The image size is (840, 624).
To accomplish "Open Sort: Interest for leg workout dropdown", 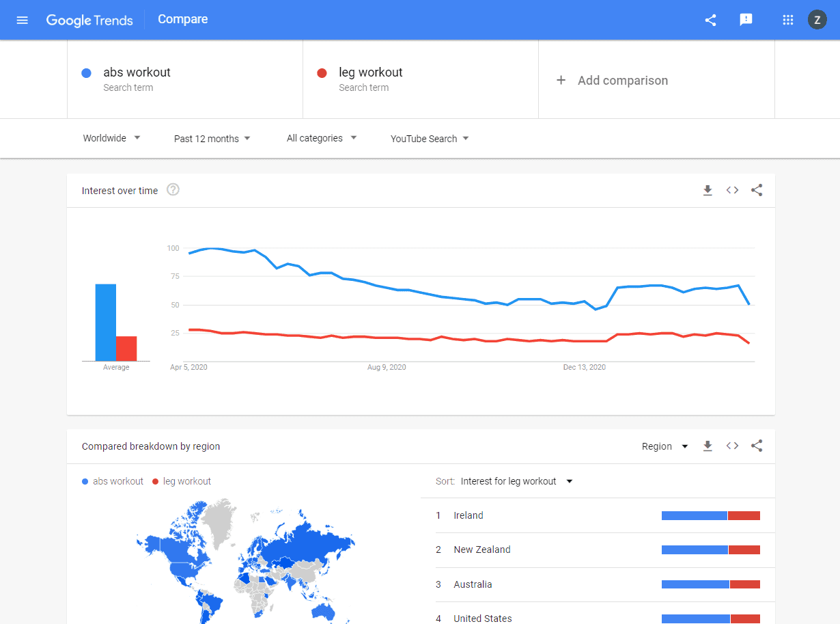I will tap(516, 481).
